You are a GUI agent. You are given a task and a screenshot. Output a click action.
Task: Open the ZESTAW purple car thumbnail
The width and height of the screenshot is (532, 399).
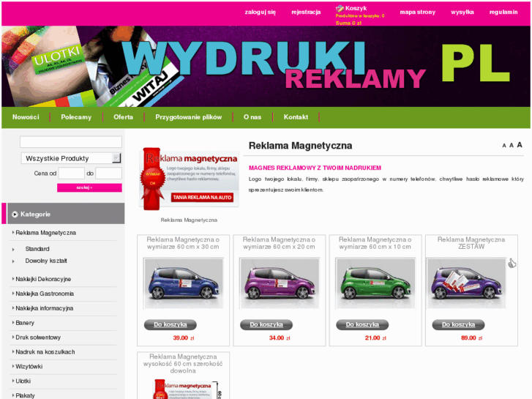[466, 283]
